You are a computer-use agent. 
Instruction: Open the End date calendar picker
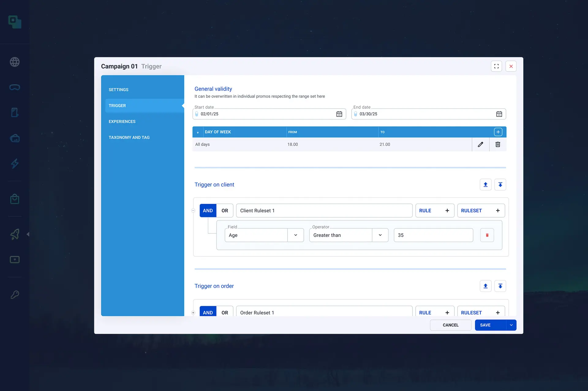point(499,114)
